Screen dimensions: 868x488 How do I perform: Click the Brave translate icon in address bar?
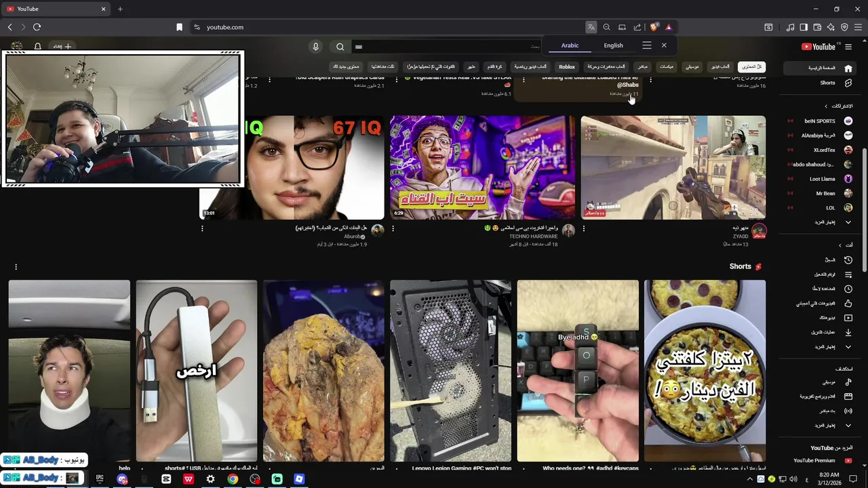point(591,27)
